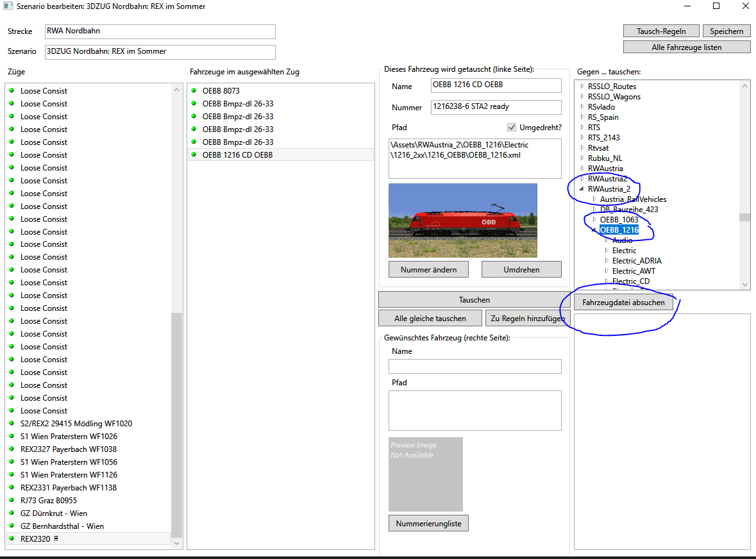Click the Szenario input field
Viewport: 756px width, 559px height.
point(160,51)
